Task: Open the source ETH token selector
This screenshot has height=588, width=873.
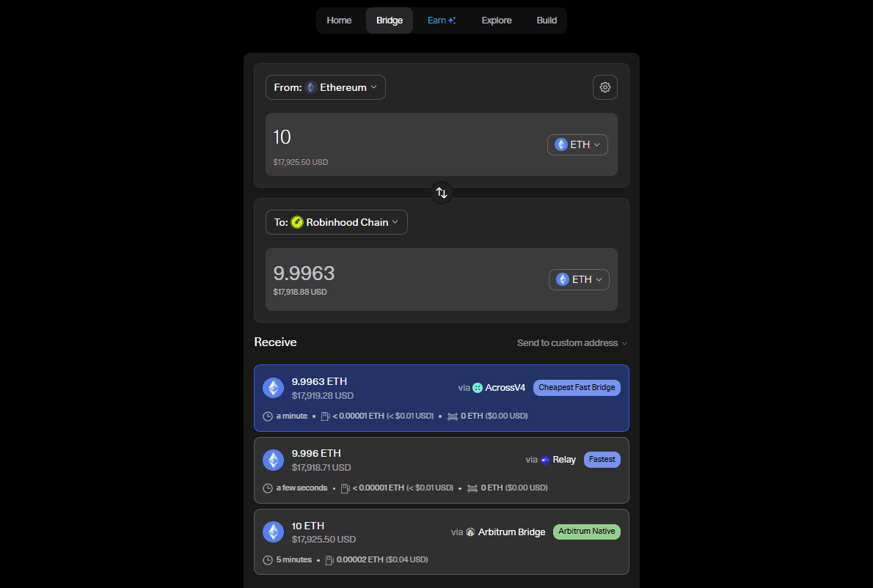Action: 577,144
